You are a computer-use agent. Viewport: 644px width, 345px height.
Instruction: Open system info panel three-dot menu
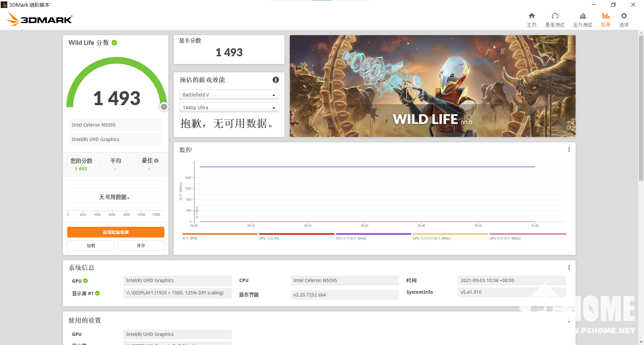(569, 268)
